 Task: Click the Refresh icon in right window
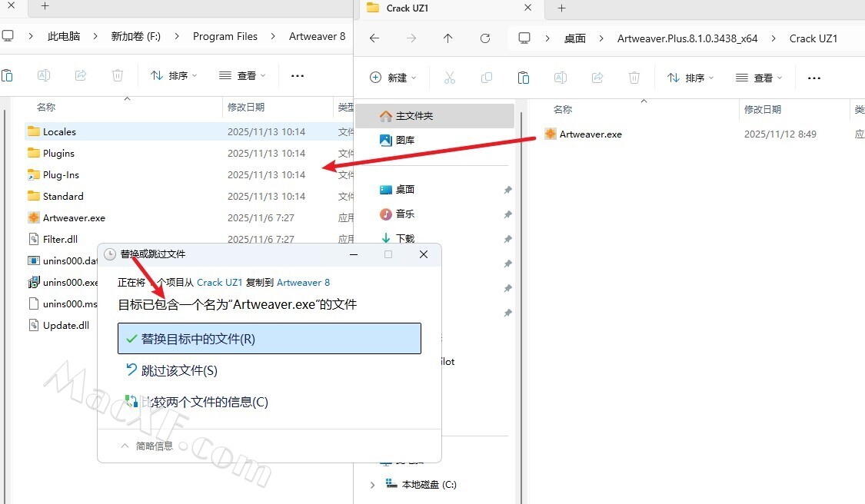tap(484, 38)
